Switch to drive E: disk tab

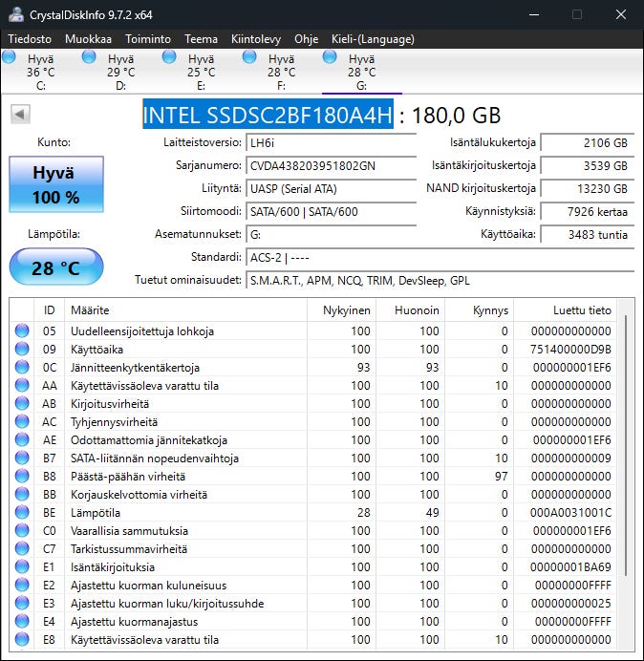point(201,72)
